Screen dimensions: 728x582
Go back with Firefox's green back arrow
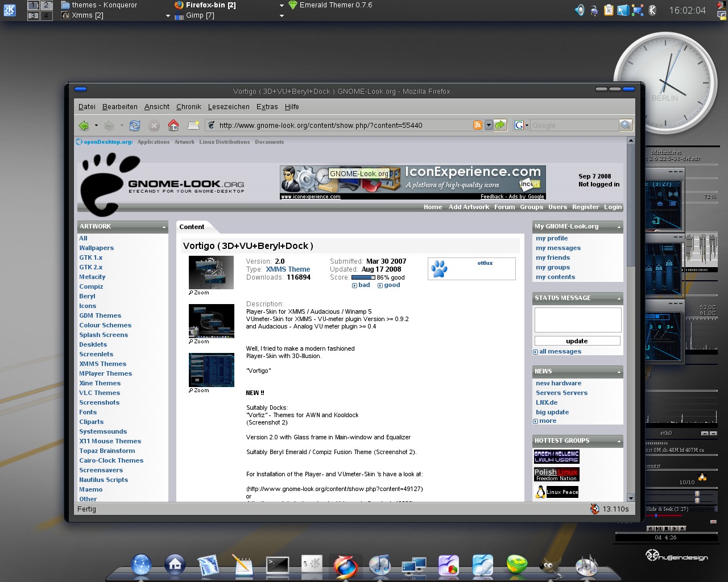click(84, 125)
